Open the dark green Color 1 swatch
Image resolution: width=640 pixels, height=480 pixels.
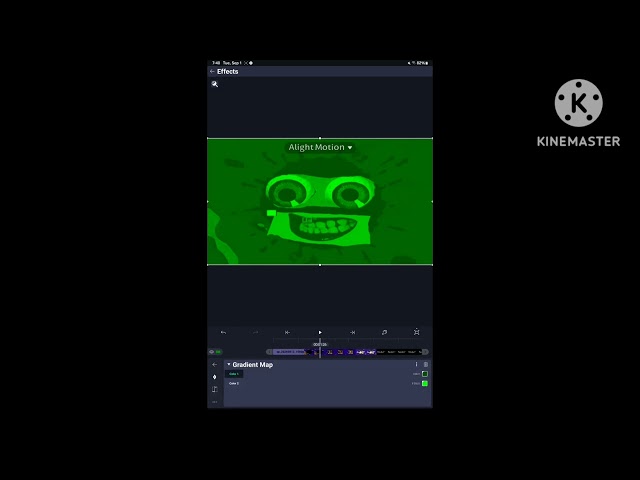(425, 374)
